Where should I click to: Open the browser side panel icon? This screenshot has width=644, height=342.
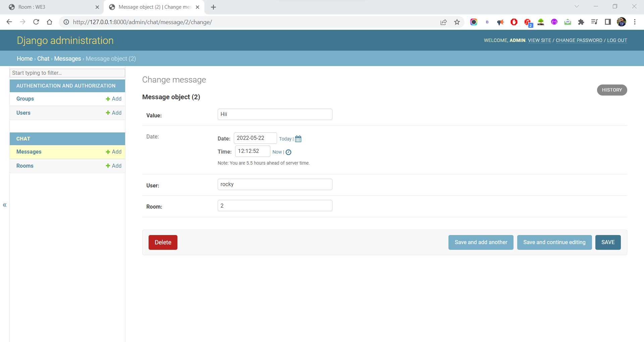(608, 22)
